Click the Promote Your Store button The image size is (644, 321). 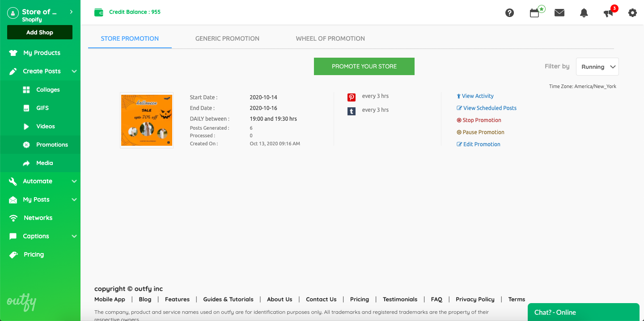[x=364, y=66]
